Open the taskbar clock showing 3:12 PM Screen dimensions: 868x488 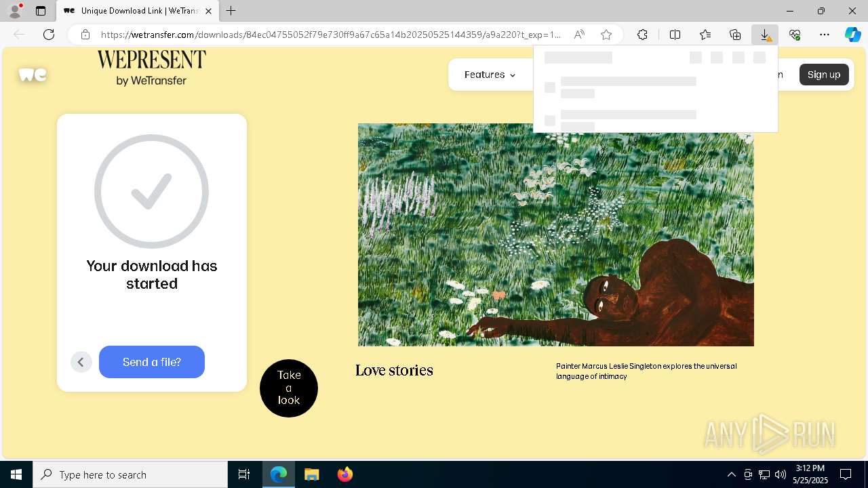pos(810,474)
